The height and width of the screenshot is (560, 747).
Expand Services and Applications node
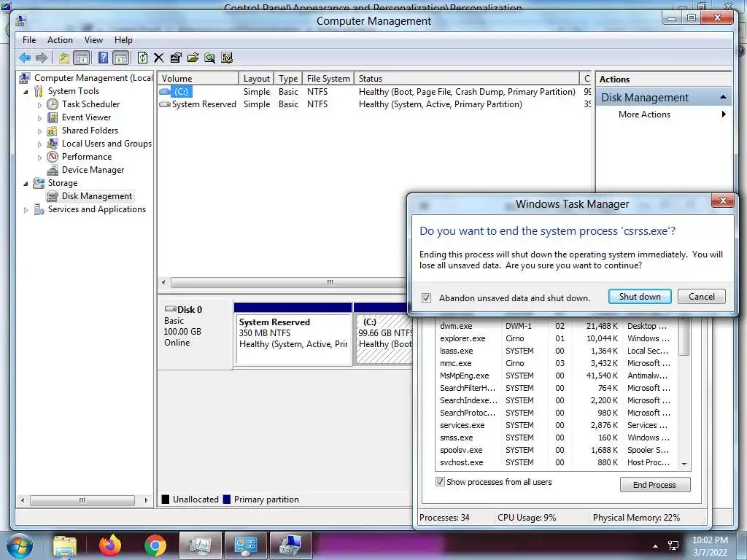pos(26,210)
